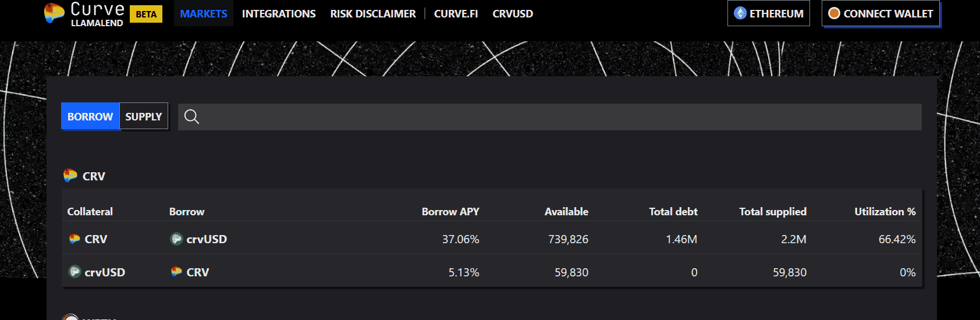Click the CRV section heading icon
Screen dimensions: 980x320
pyautogui.click(x=70, y=176)
